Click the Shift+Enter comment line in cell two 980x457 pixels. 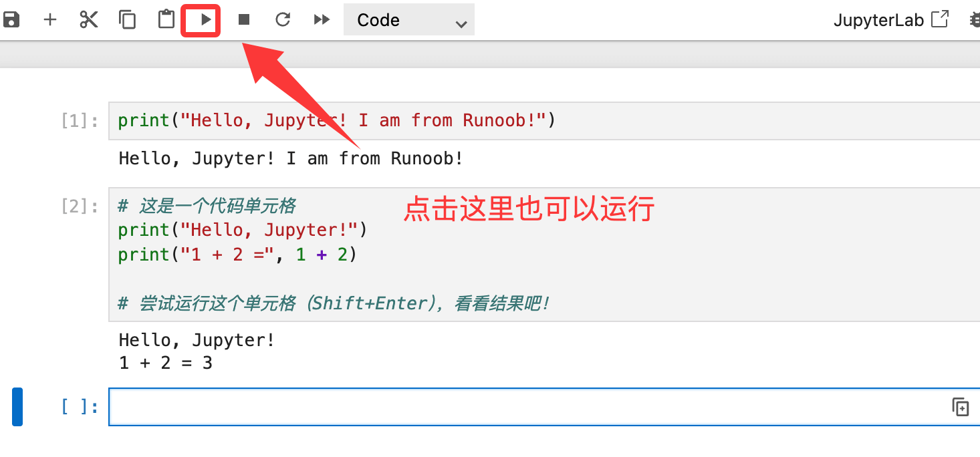coord(333,303)
